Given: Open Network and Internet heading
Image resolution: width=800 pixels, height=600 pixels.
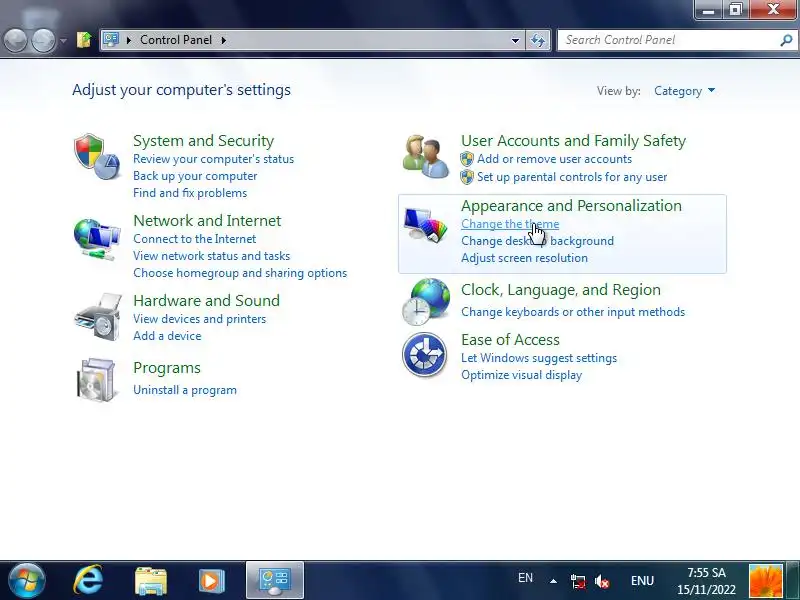Looking at the screenshot, I should [x=207, y=220].
